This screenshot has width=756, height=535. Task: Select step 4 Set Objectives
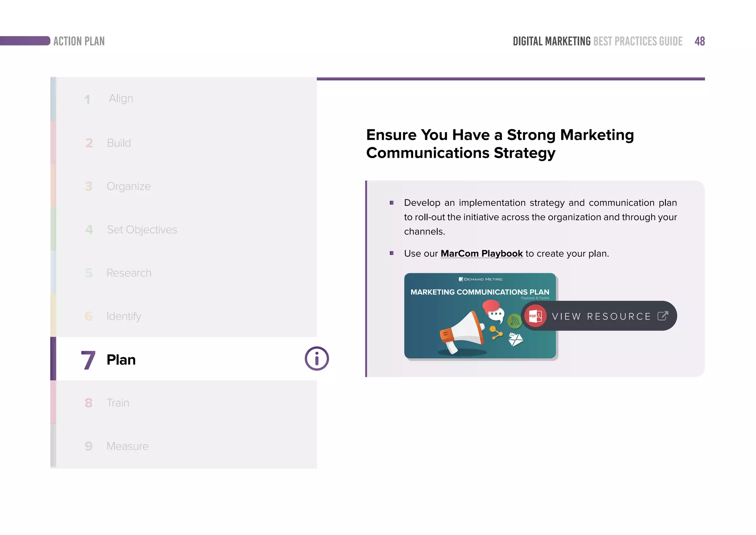click(x=184, y=229)
